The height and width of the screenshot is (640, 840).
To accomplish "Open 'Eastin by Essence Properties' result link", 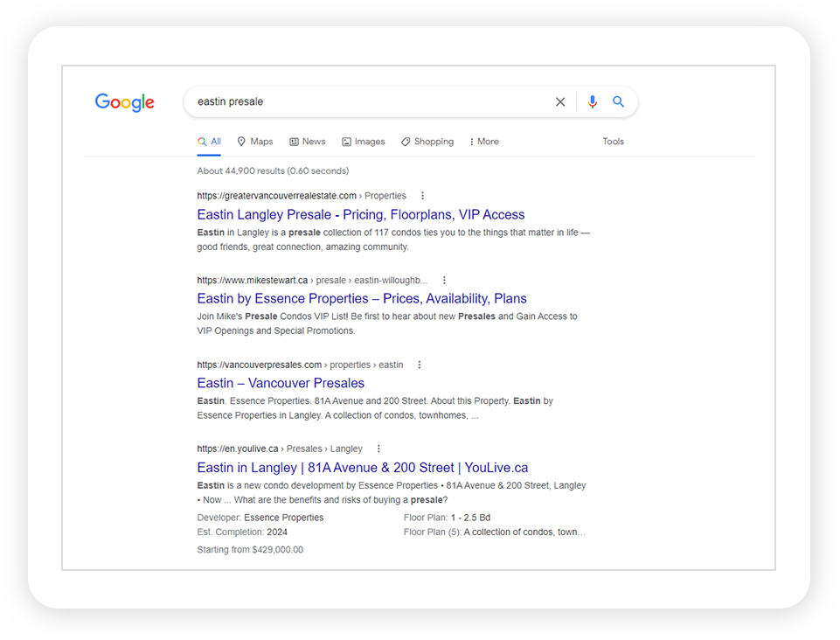I will [362, 298].
